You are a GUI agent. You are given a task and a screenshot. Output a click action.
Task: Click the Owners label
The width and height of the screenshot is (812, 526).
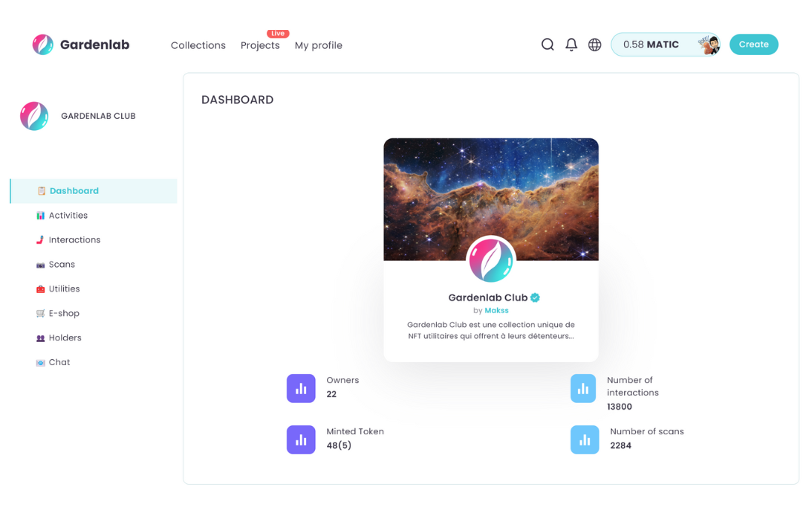342,380
